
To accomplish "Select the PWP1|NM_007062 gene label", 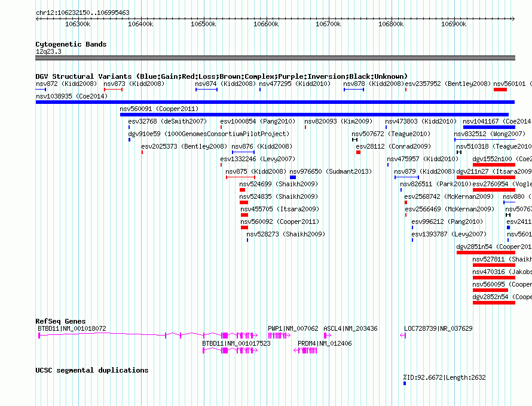I will pos(293,328).
